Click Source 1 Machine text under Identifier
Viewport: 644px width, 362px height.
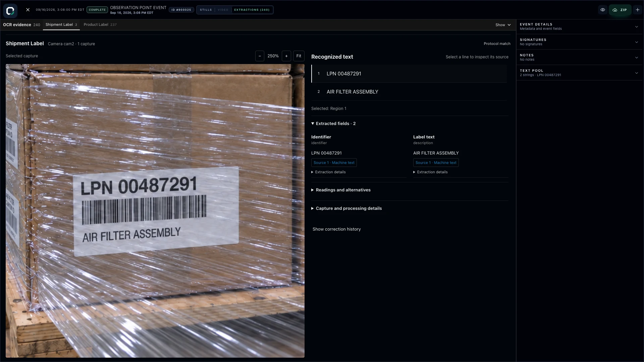pyautogui.click(x=334, y=163)
